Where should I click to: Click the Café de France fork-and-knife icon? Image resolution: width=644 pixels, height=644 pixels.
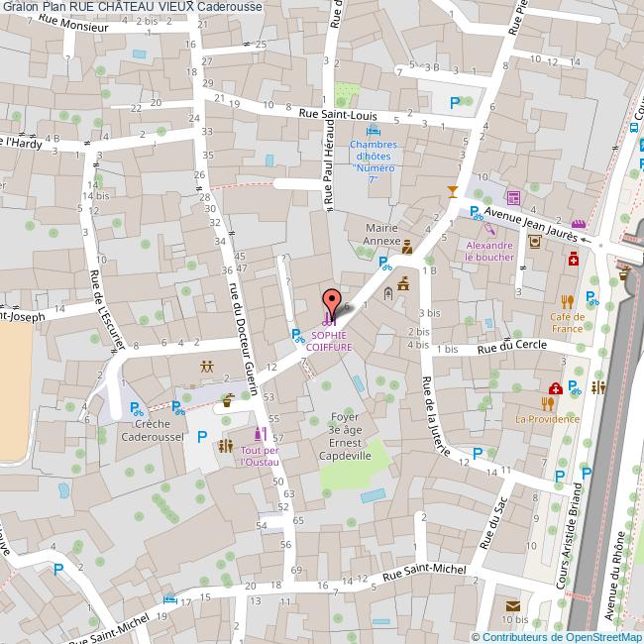pos(567,301)
